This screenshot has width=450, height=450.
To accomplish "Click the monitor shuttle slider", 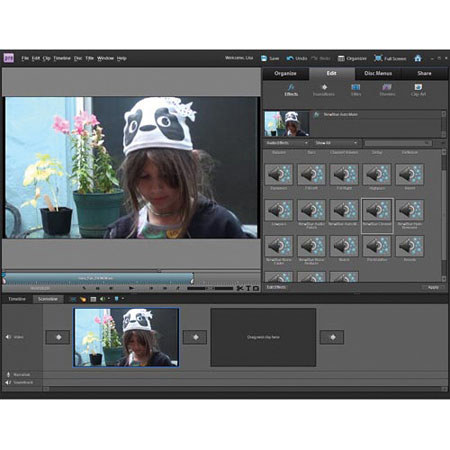I will pyautogui.click(x=210, y=288).
